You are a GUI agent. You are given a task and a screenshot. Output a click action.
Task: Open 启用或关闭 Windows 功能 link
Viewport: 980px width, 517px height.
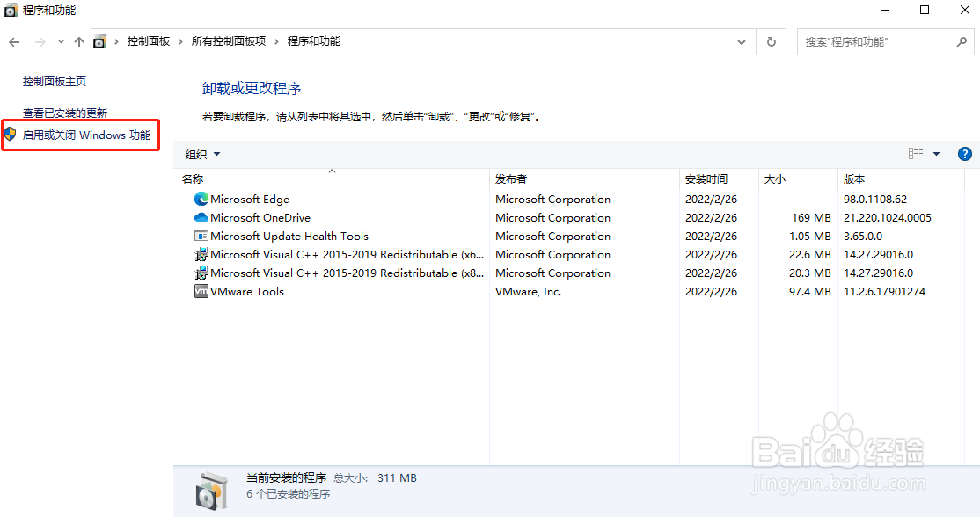pos(86,135)
